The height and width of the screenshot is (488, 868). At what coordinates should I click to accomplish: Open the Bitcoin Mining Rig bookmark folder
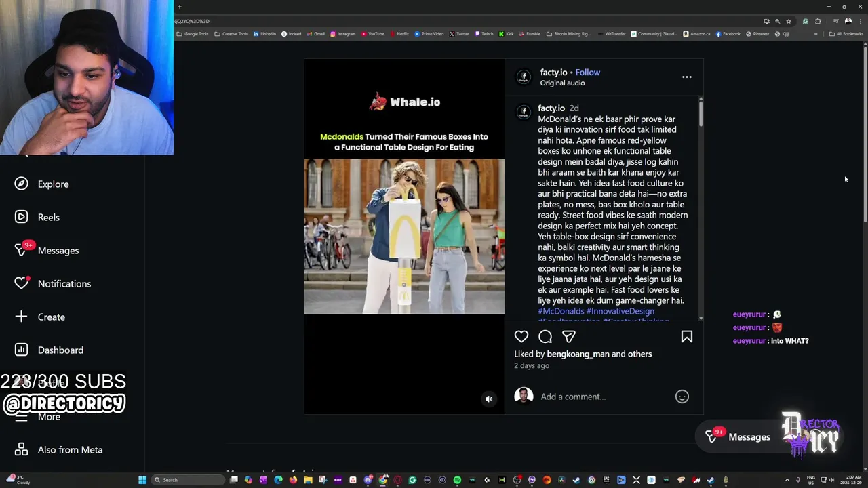pyautogui.click(x=569, y=34)
